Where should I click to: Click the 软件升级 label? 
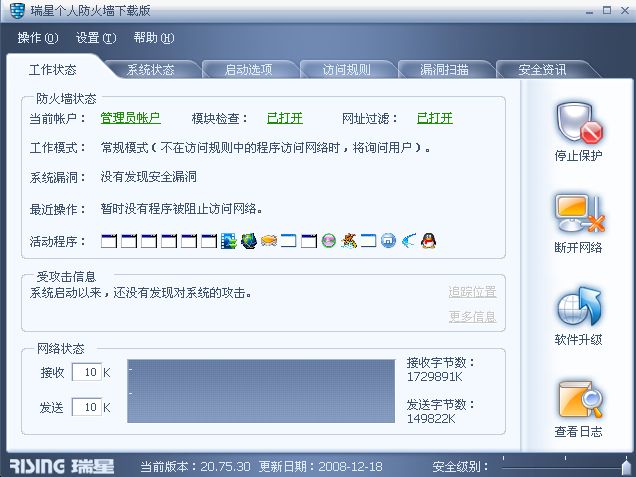coord(578,339)
